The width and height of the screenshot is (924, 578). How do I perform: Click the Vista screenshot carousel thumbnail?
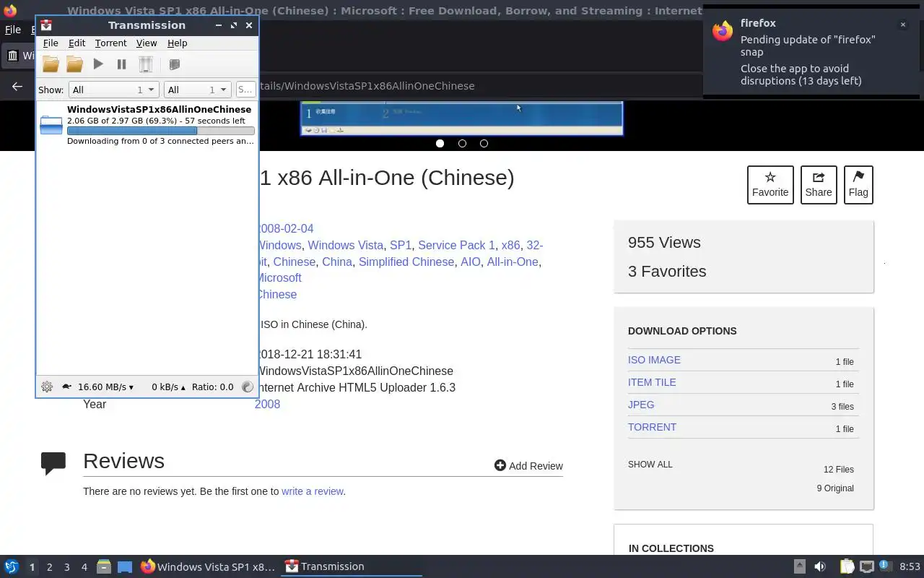point(462,118)
